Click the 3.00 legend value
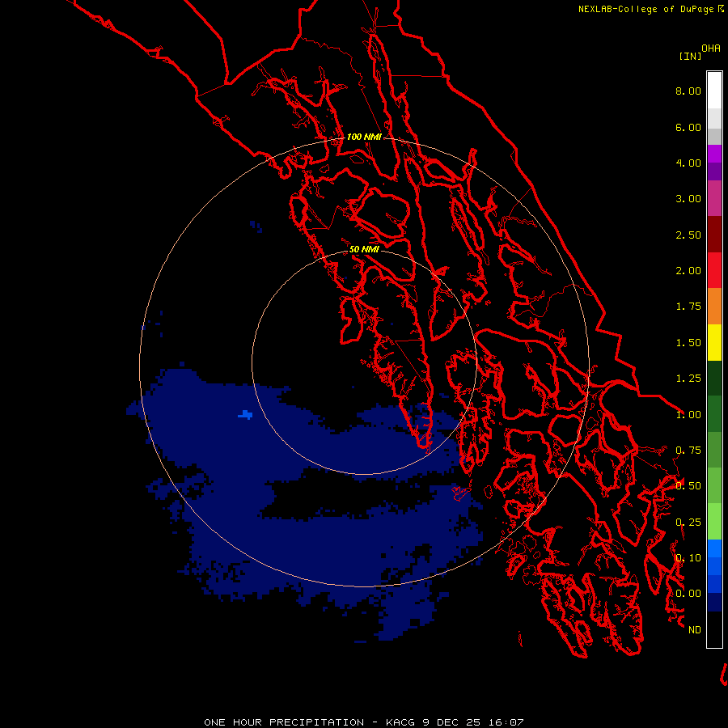 (x=688, y=199)
